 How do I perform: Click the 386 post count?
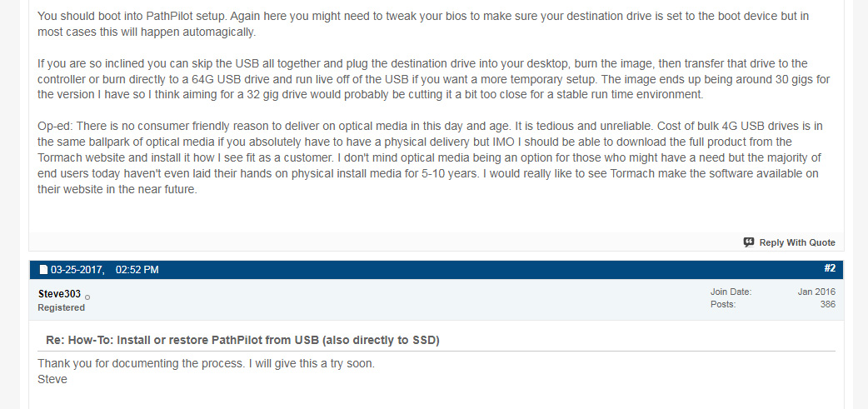click(x=828, y=304)
